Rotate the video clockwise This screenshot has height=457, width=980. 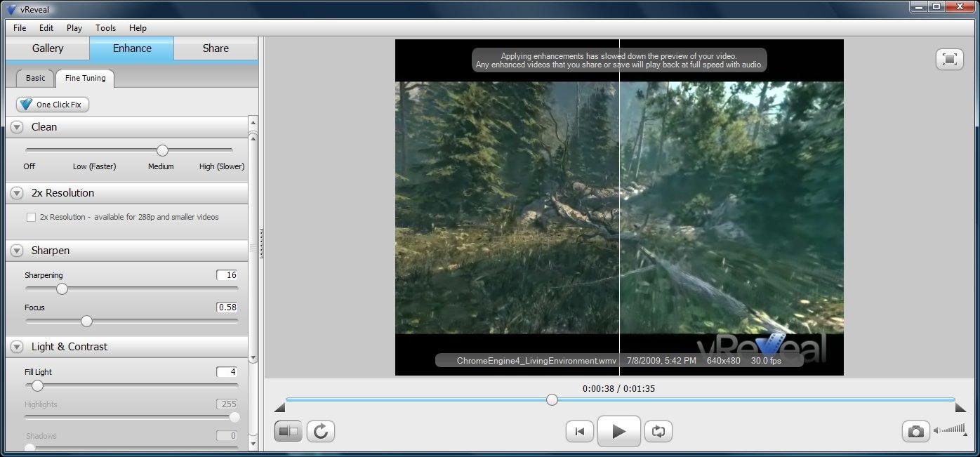[x=321, y=431]
